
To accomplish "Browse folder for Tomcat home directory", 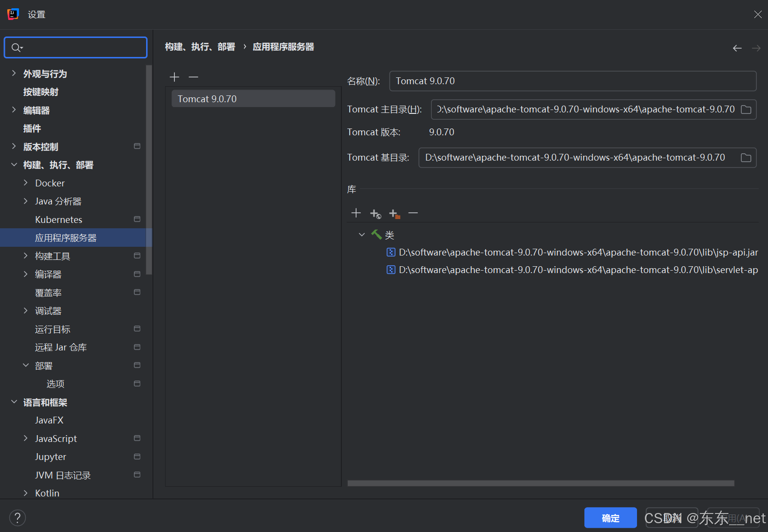I will click(746, 110).
